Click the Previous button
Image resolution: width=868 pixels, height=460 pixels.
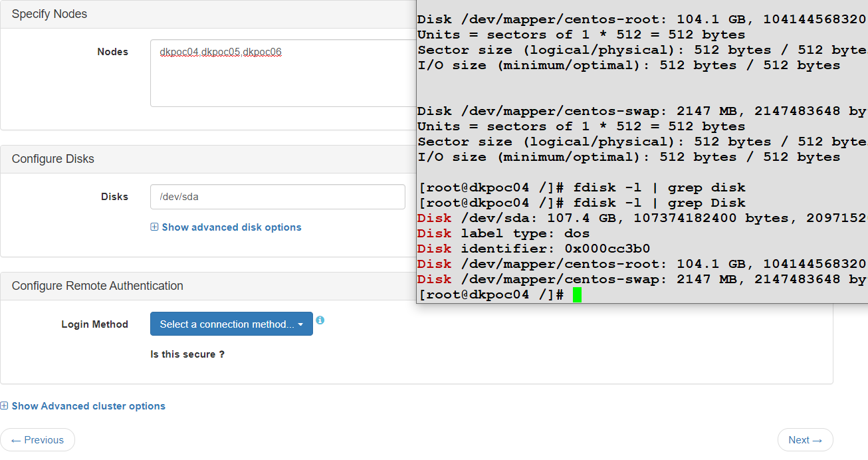pyautogui.click(x=38, y=439)
